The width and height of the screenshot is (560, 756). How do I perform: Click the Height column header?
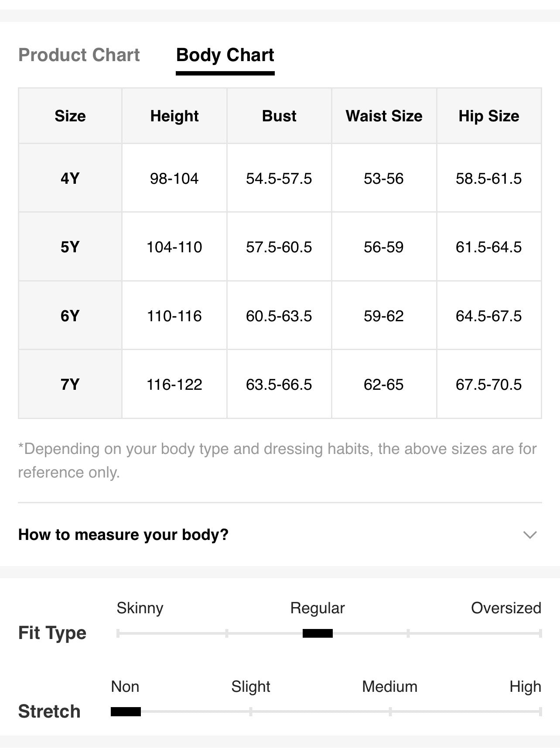point(174,116)
